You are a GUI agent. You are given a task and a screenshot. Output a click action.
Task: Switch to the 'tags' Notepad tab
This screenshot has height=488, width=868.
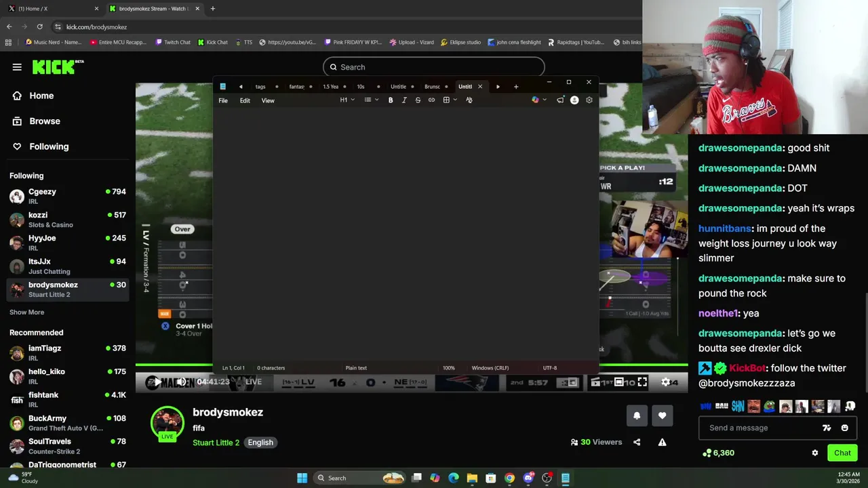pyautogui.click(x=265, y=87)
